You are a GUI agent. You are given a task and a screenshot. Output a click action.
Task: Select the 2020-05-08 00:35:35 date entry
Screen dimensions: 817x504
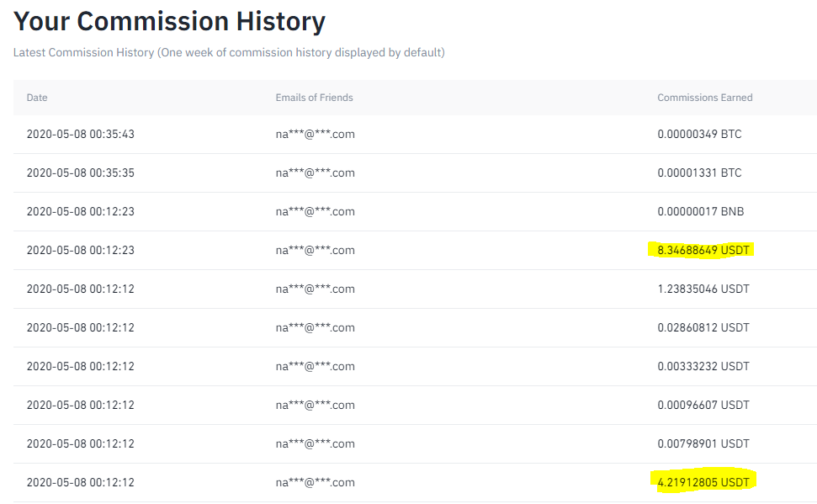coord(81,172)
